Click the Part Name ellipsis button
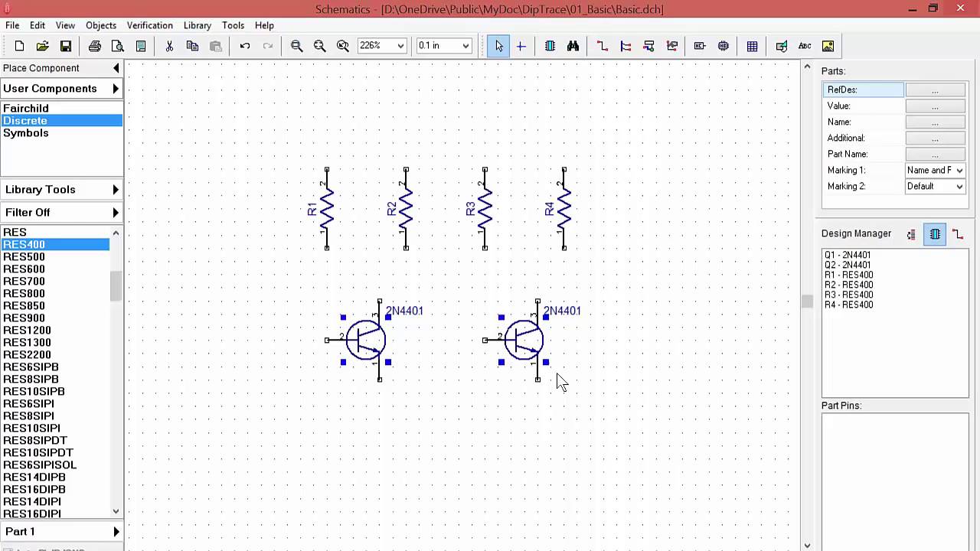This screenshot has width=980, height=551. click(x=935, y=155)
